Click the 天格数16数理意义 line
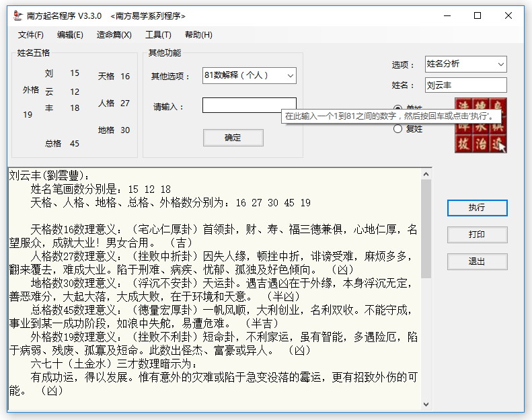The height and width of the screenshot is (420, 532). click(213, 236)
